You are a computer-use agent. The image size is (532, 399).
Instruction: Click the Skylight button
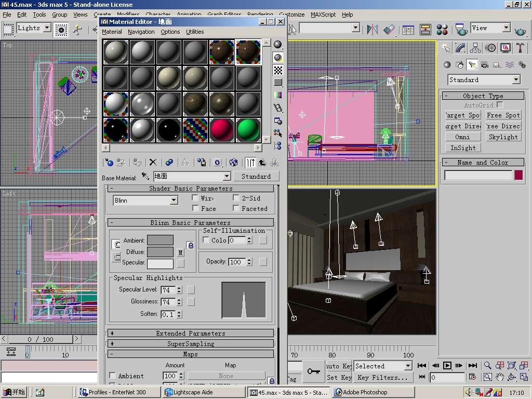[503, 137]
